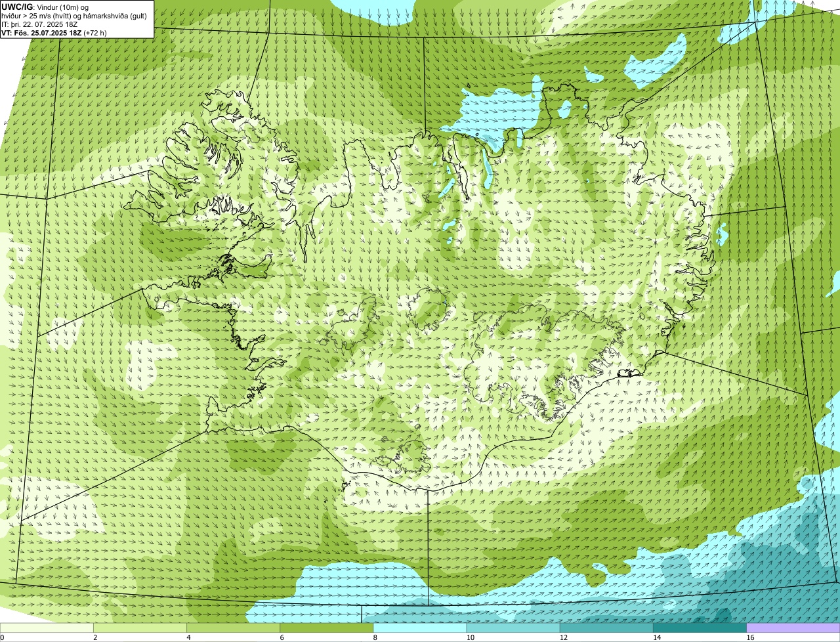
Task: Click the light cyan 8–10 legend swatch
Action: click(x=420, y=628)
